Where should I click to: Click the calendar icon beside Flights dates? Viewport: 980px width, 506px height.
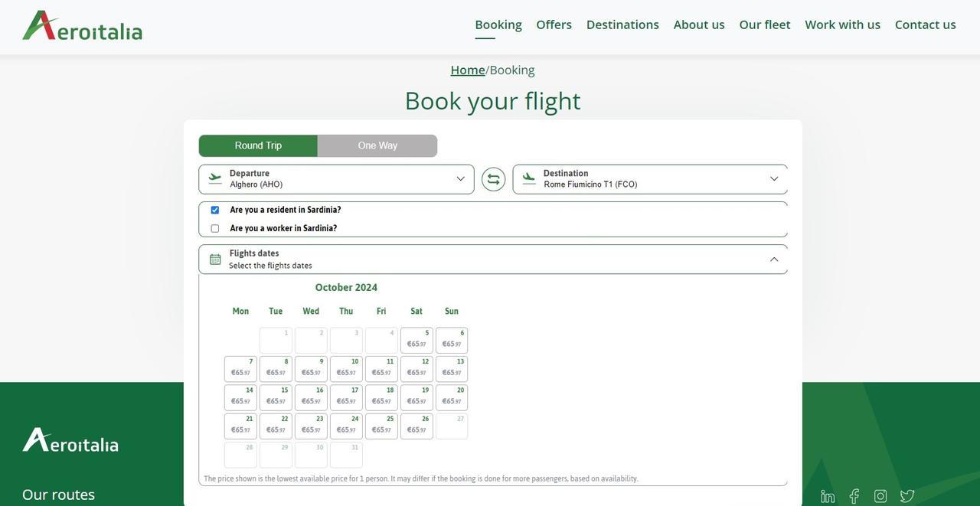(x=215, y=260)
